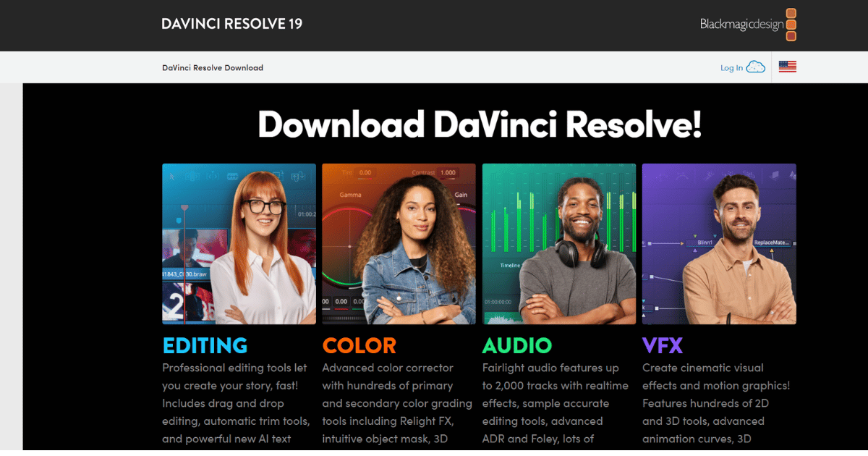Open the DaVinci Resolve Download navigation item
Image resolution: width=868 pixels, height=456 pixels.
pos(212,67)
